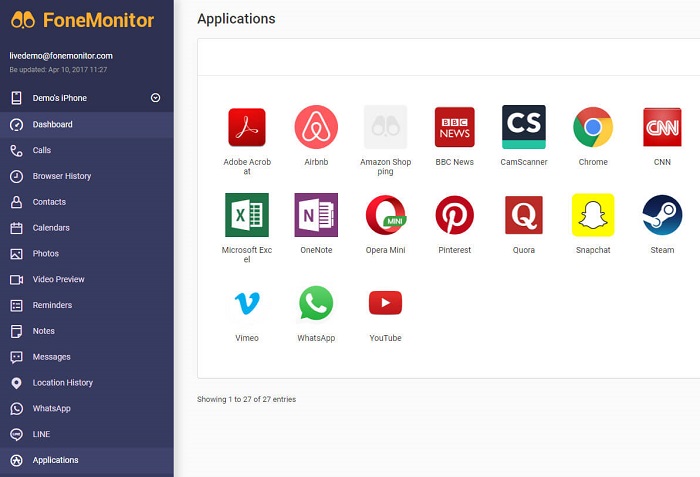Viewport: 700px width, 477px height.
Task: View Reminders in the sidebar
Action: point(87,305)
